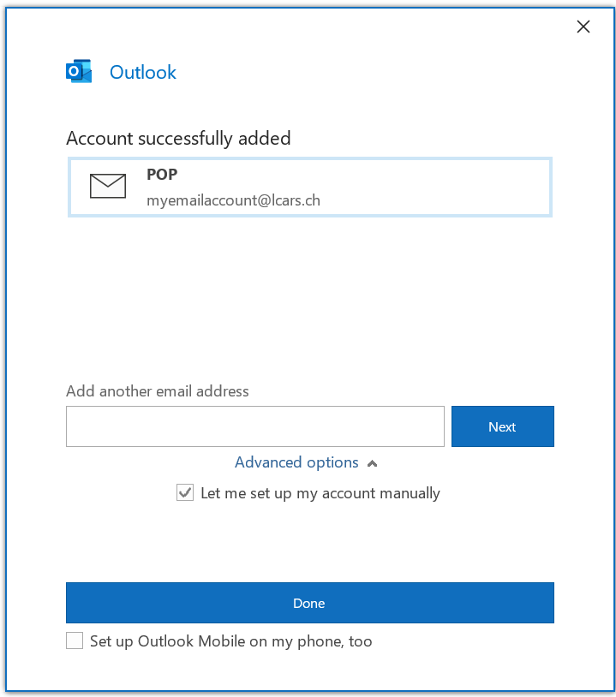Click empty space right of the email address in the account card
Image resolution: width=616 pixels, height=697 pixels.
[437, 200]
